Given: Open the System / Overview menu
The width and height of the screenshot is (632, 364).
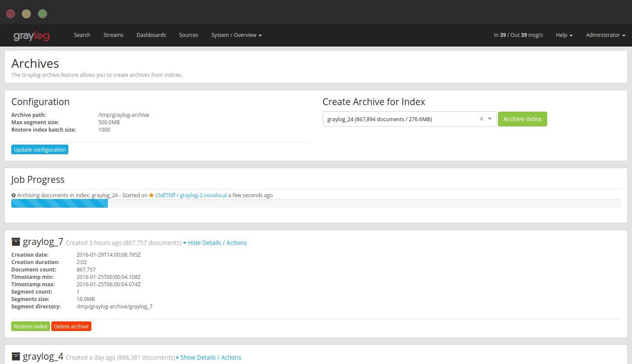Looking at the screenshot, I should pyautogui.click(x=236, y=35).
